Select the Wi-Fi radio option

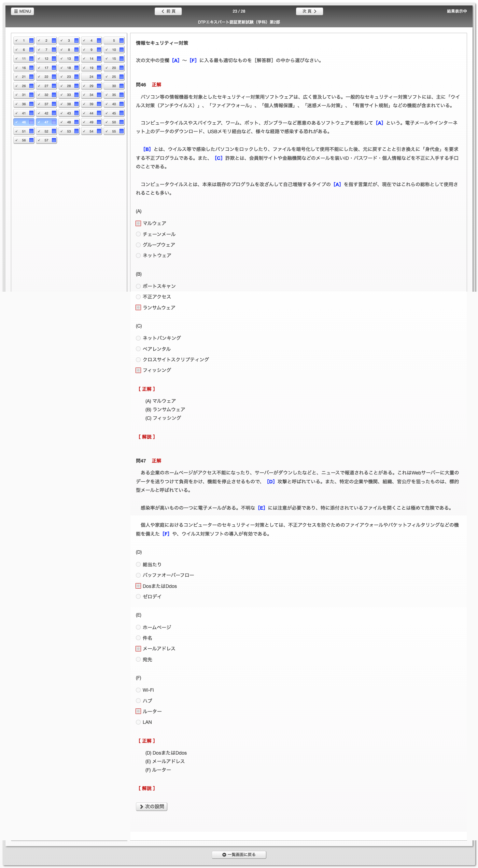point(138,690)
